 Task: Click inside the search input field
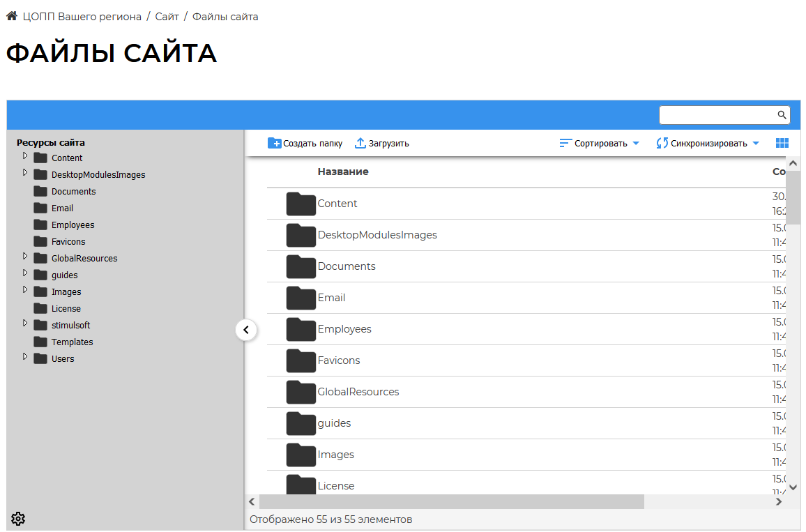click(717, 115)
